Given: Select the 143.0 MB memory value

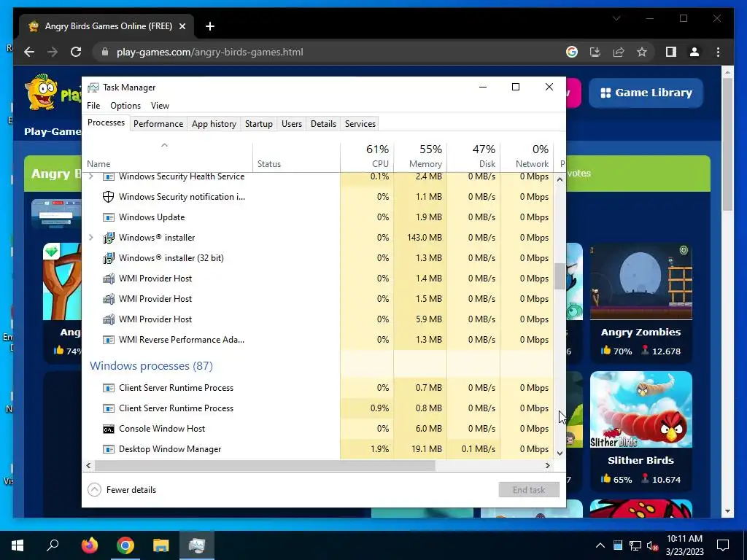Looking at the screenshot, I should [425, 238].
